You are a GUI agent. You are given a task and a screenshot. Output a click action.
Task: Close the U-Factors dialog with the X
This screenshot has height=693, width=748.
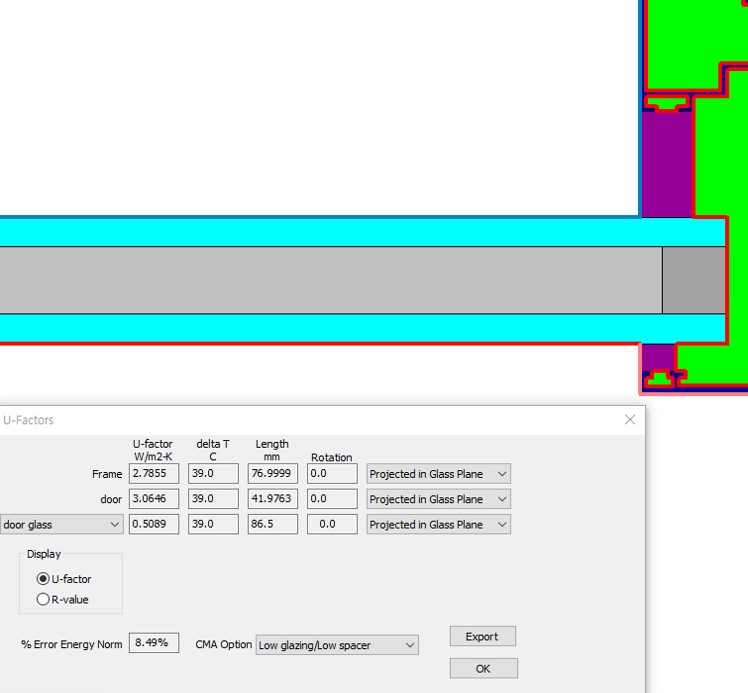(x=629, y=420)
